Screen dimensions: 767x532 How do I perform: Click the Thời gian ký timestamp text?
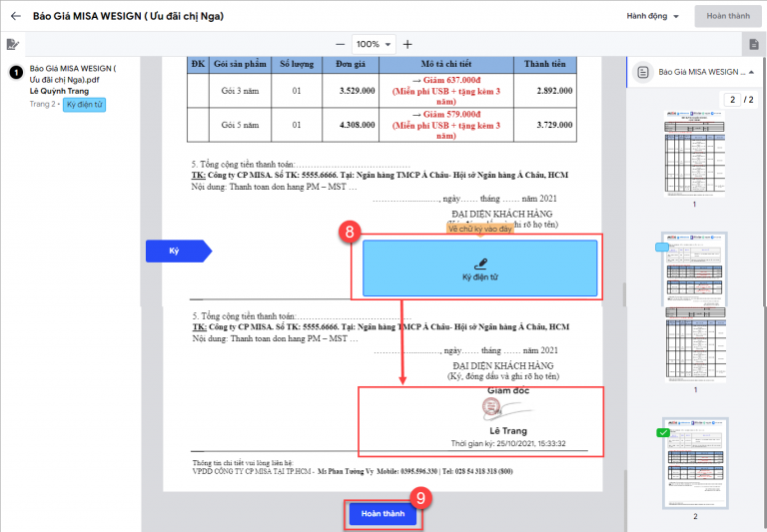[508, 444]
